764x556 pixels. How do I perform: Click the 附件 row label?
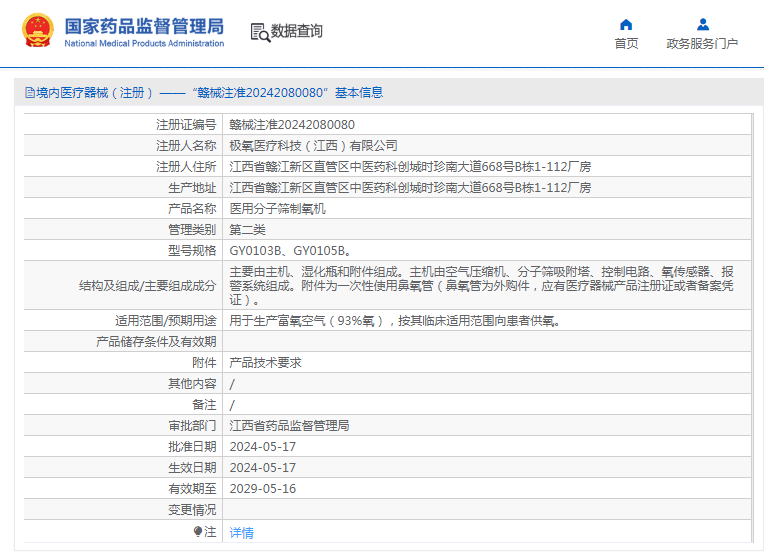tap(204, 363)
